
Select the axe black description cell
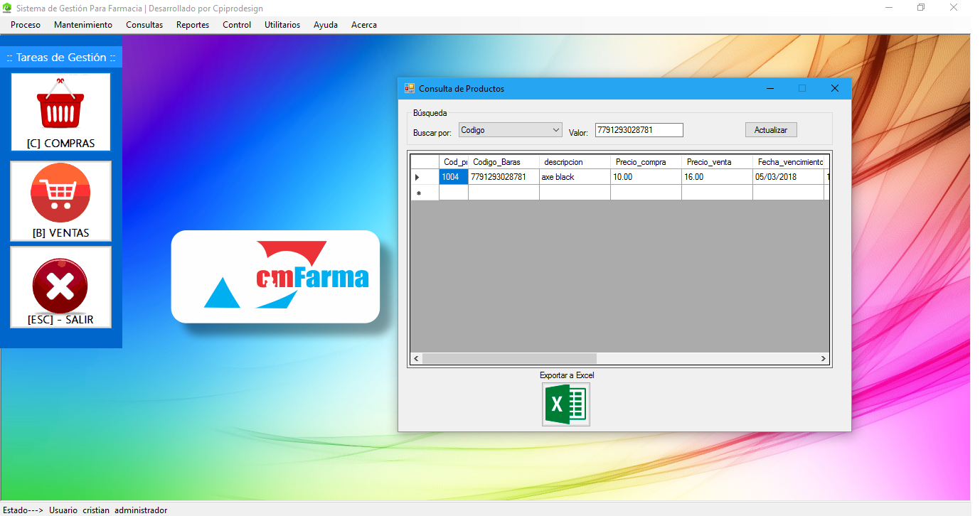point(574,177)
